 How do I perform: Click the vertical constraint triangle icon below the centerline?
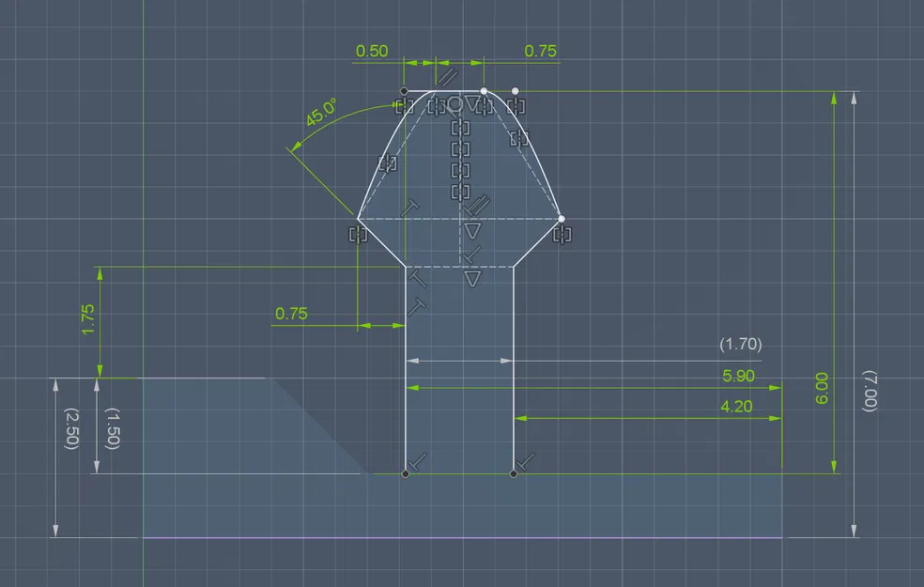click(x=471, y=228)
